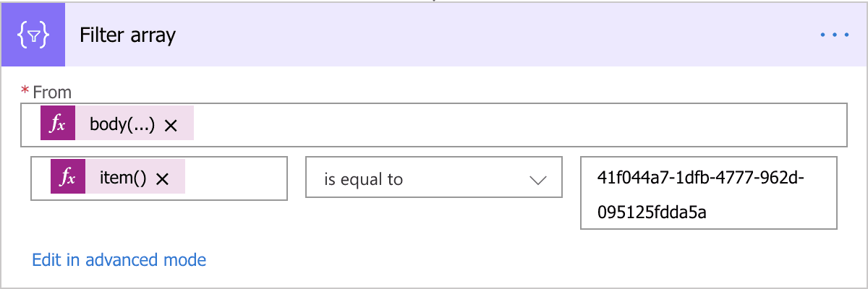Open the "is equal to" operator dropdown
868x289 pixels.
(433, 178)
